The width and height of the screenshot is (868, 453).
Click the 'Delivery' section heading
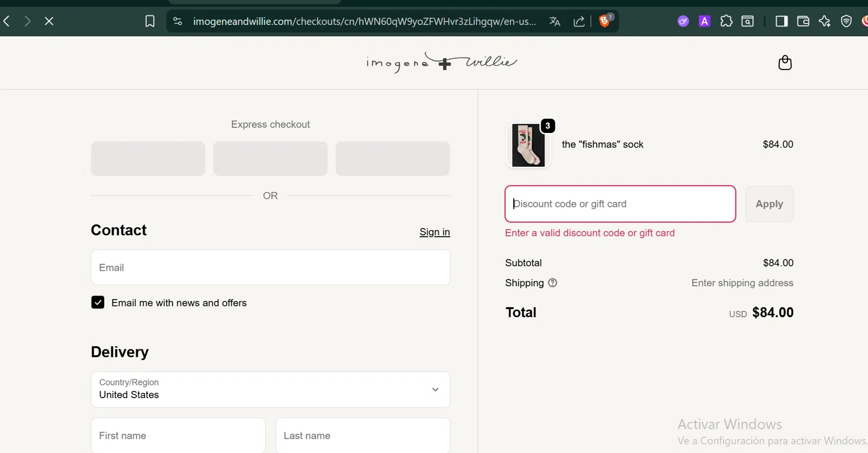[x=120, y=352]
